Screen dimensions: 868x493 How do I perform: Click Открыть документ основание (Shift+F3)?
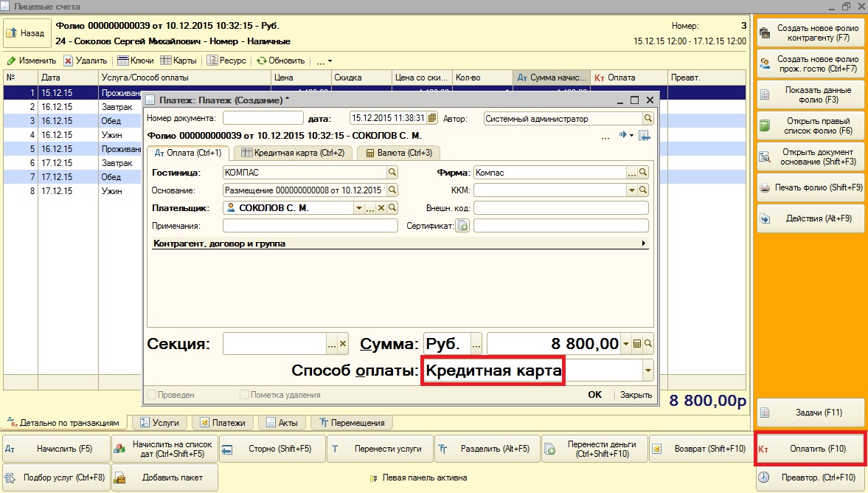point(810,156)
